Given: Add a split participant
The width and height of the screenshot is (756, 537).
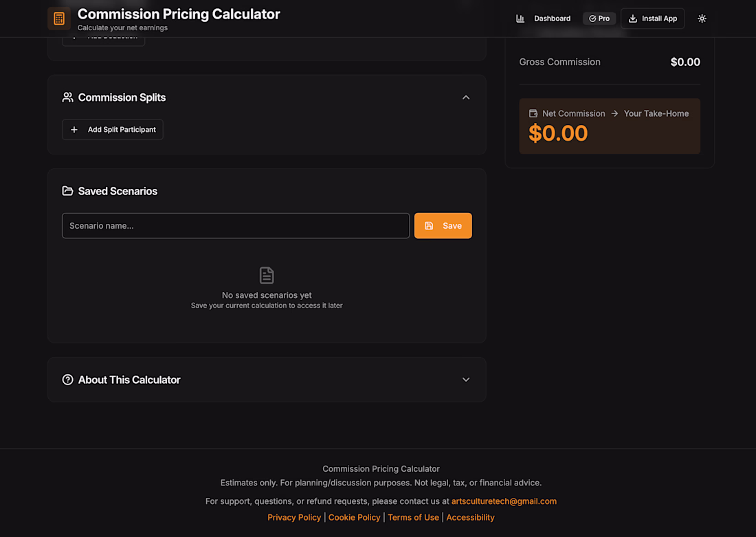Looking at the screenshot, I should (x=112, y=130).
